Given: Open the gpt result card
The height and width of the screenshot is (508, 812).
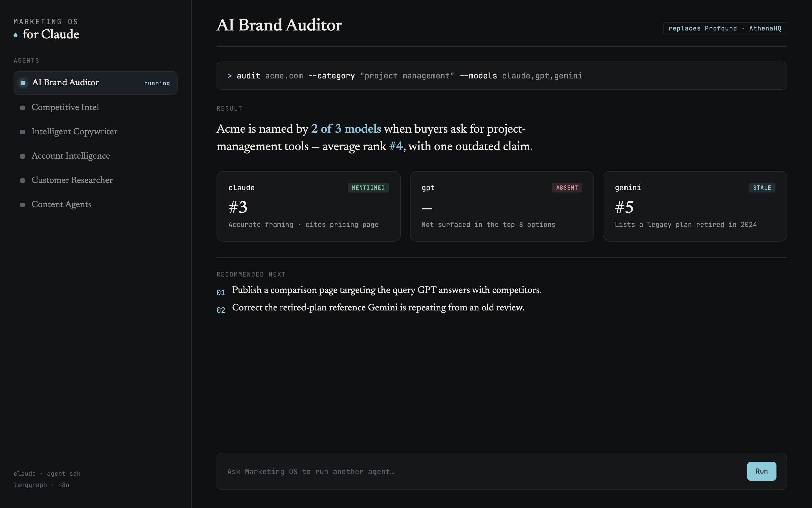Looking at the screenshot, I should pyautogui.click(x=502, y=206).
